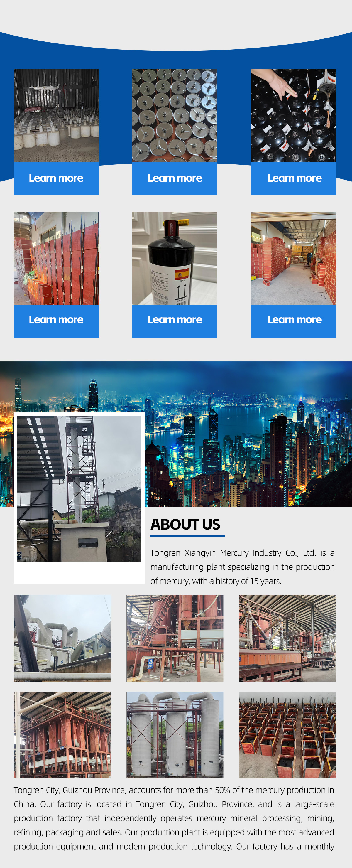The width and height of the screenshot is (352, 868).
Task: Open the warehouse aisle with red boxes image
Action: (293, 258)
